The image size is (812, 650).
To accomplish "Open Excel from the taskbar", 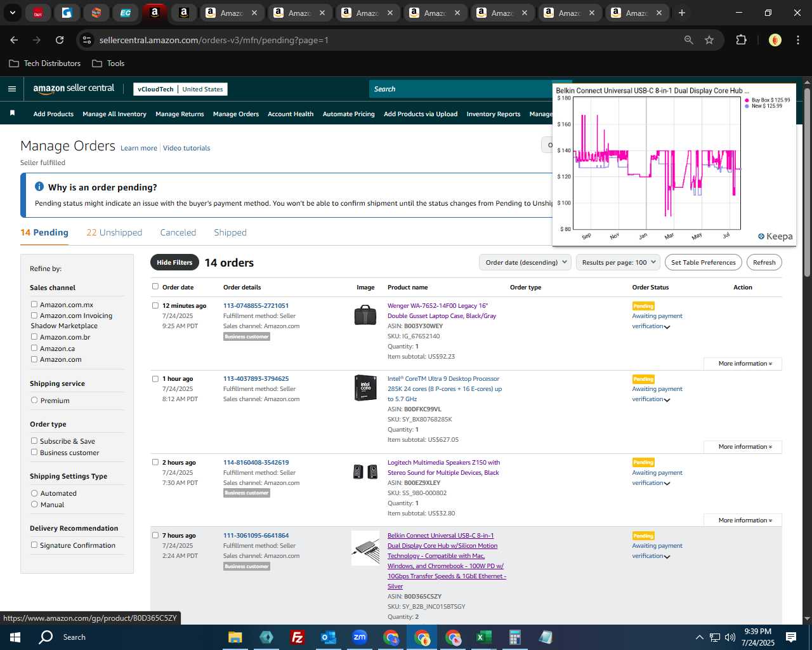I will [x=483, y=637].
